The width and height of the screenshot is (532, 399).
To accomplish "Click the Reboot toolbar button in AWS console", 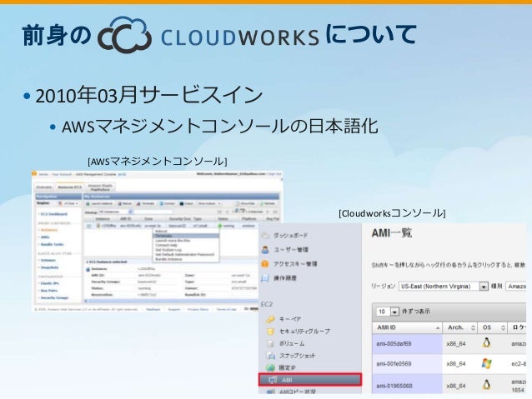I will coord(125,203).
